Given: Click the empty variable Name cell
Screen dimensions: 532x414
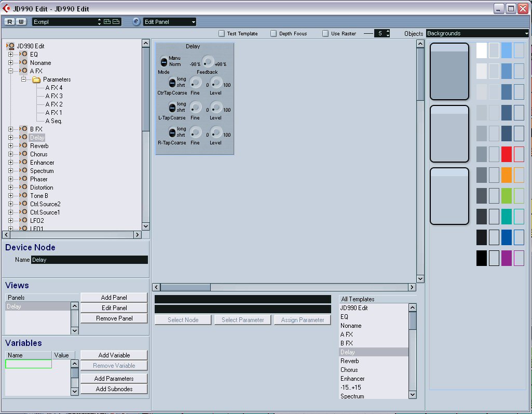Looking at the screenshot, I should tap(29, 364).
